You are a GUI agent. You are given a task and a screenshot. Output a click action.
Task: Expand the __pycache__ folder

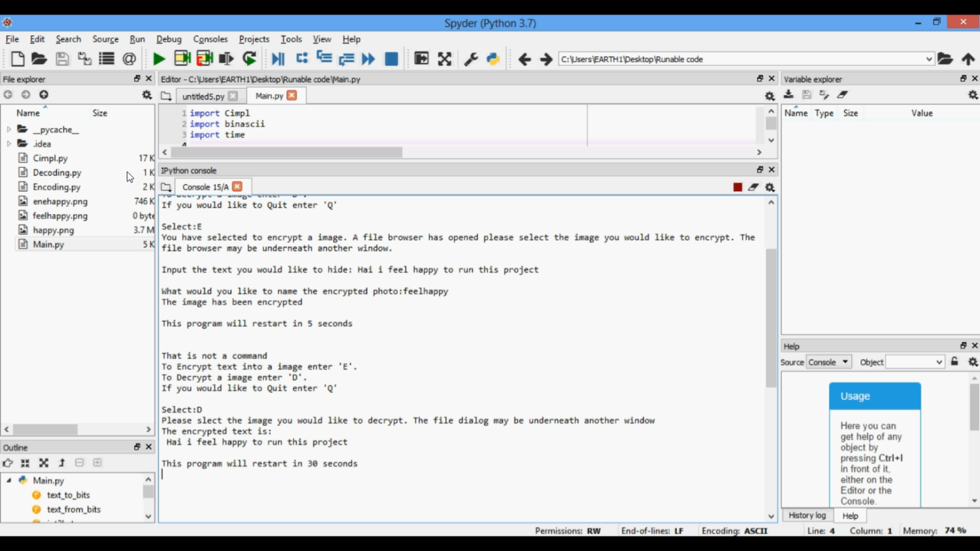(9, 129)
